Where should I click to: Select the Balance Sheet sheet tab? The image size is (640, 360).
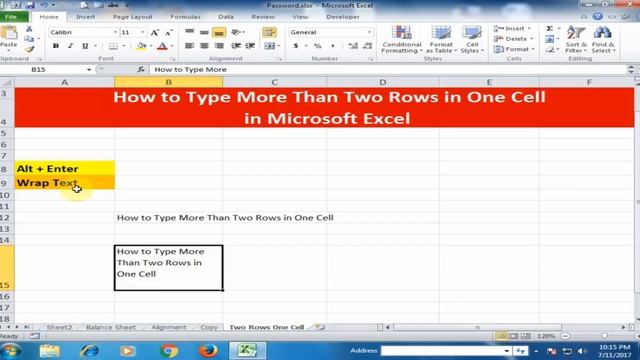[x=111, y=327]
